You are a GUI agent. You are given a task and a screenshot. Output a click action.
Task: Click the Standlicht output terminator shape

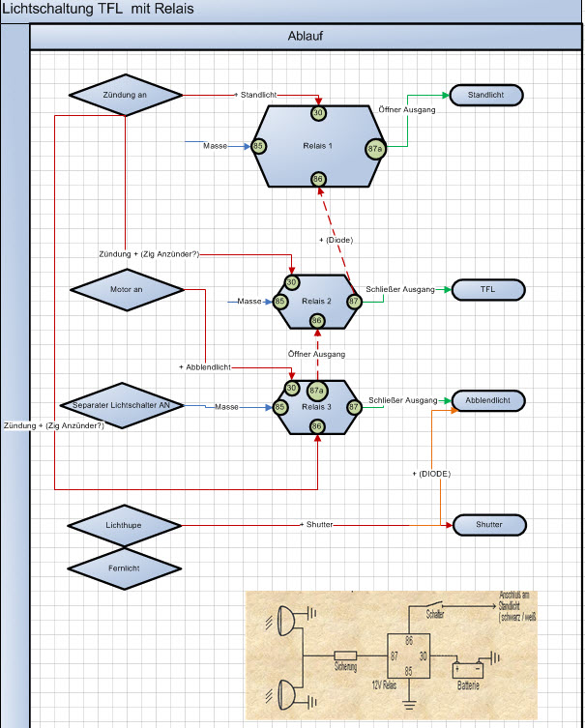[x=485, y=96]
